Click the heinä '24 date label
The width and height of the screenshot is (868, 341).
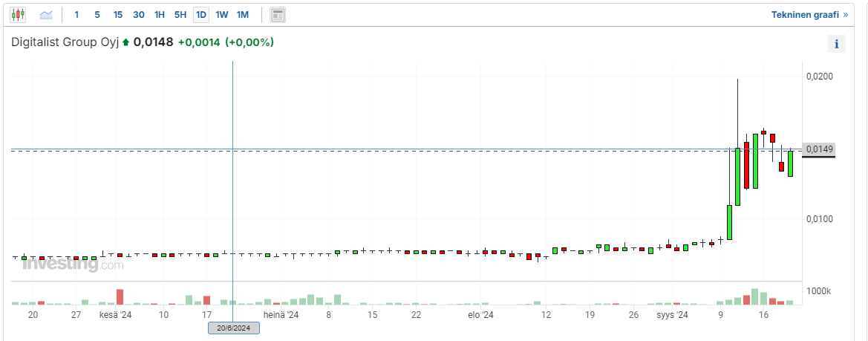281,315
